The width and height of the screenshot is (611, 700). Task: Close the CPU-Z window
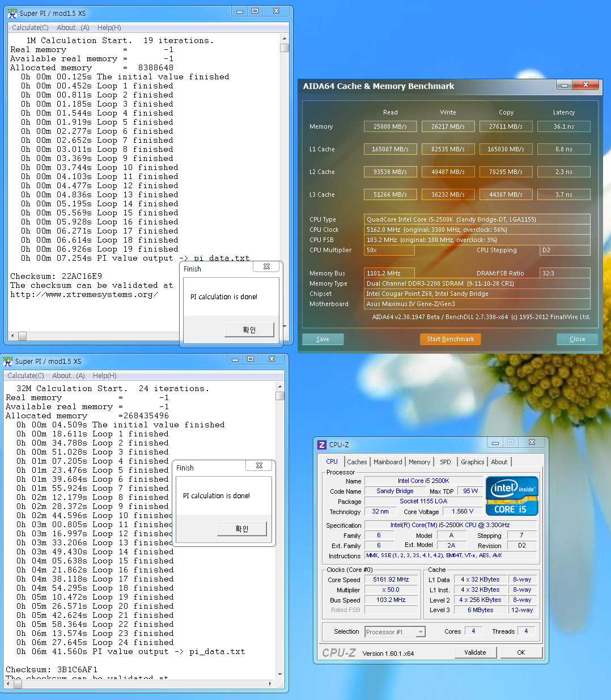pos(532,442)
